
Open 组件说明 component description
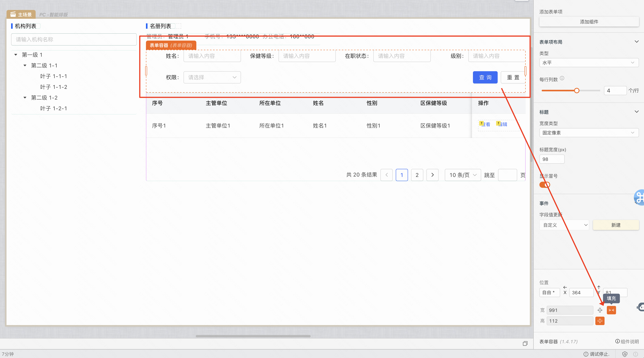click(x=627, y=342)
